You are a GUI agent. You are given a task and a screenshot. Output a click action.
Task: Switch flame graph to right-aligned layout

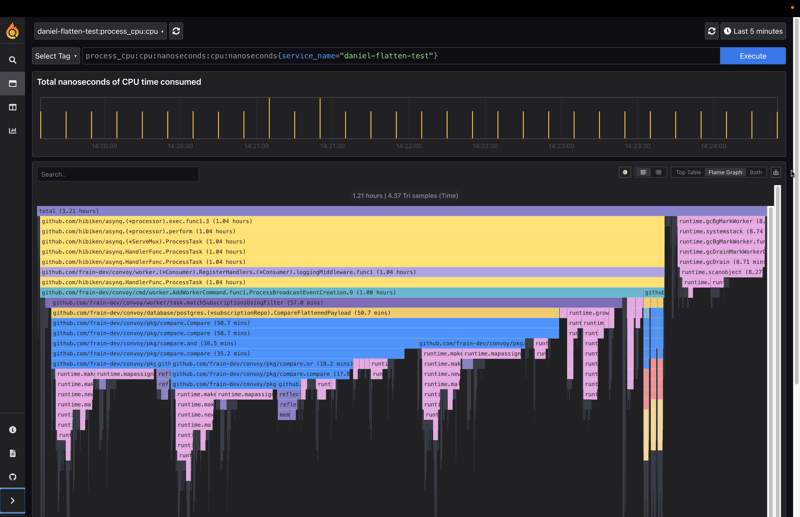pyautogui.click(x=658, y=172)
